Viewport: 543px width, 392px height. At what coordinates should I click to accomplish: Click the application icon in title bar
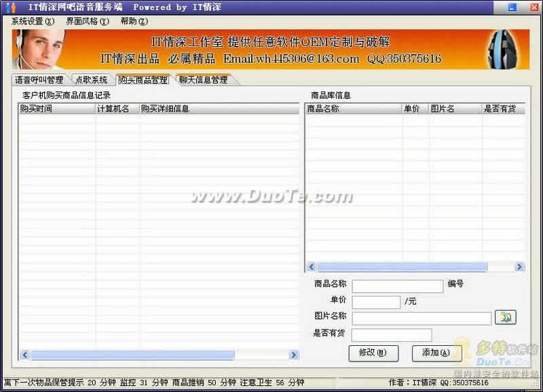point(11,7)
